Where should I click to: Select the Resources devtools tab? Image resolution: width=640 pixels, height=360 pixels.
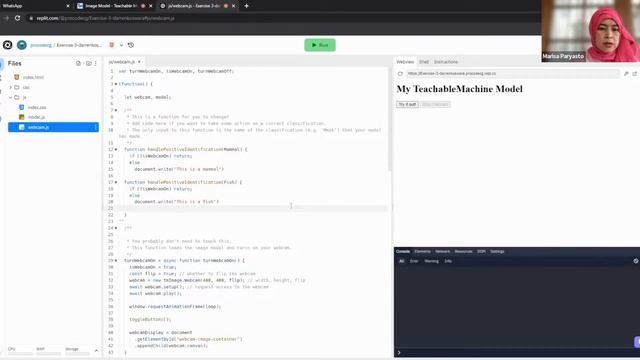click(463, 251)
